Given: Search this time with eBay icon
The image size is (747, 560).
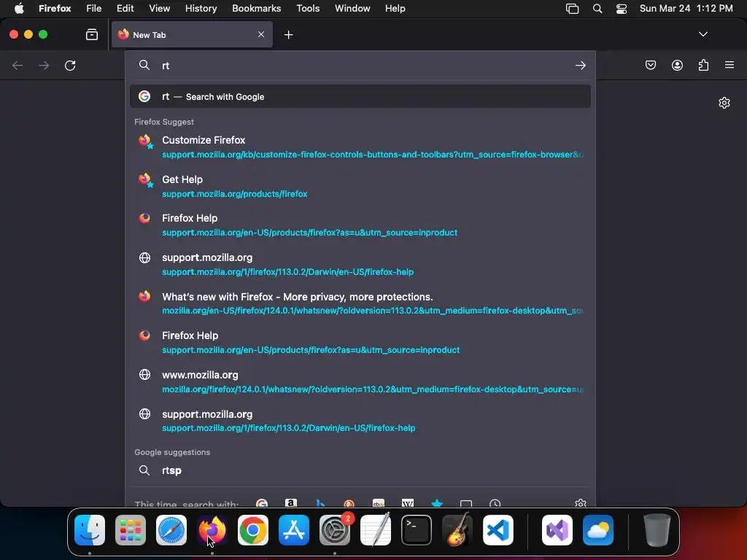Looking at the screenshot, I should point(379,503).
